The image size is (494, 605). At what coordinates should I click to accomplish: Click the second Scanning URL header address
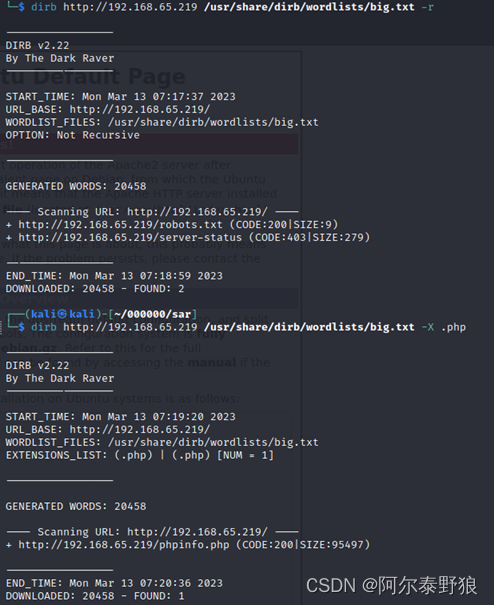197,532
